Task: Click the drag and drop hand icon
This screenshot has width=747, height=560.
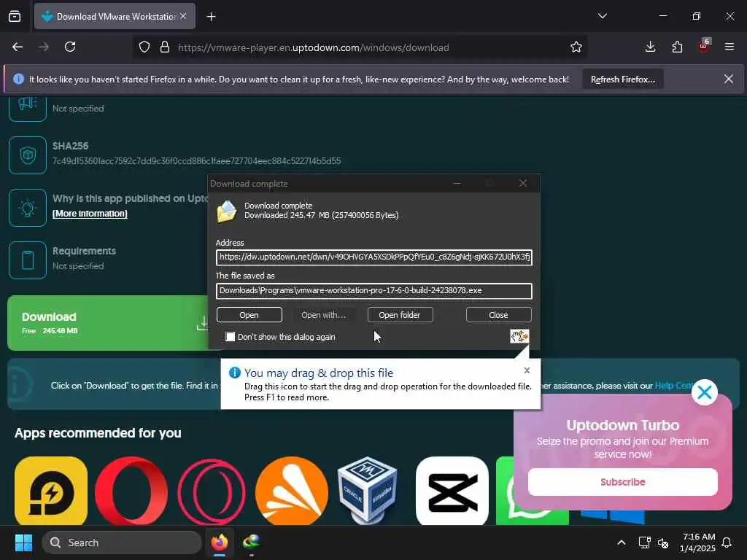Action: click(519, 336)
